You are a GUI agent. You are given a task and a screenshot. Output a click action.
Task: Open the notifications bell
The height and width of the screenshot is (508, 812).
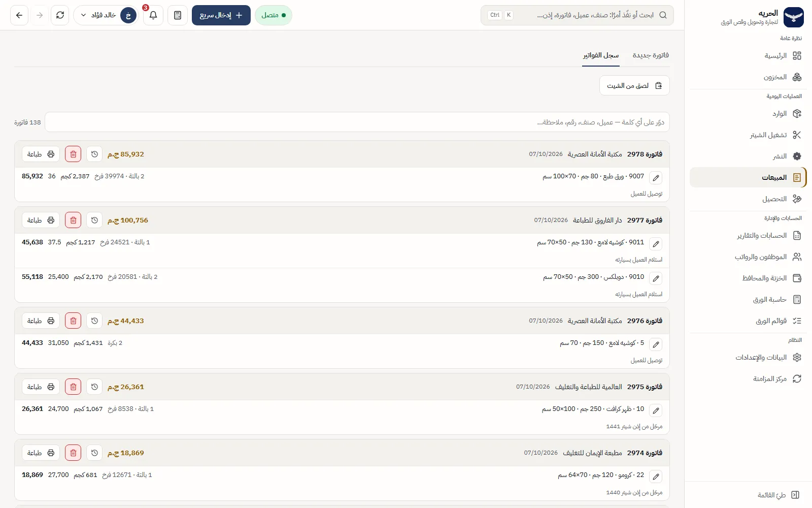click(x=153, y=15)
